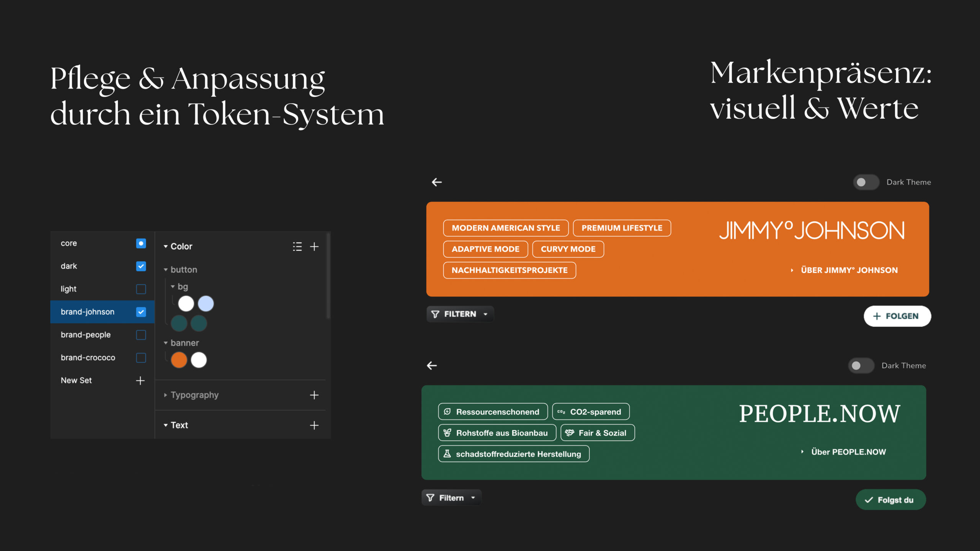This screenshot has width=980, height=551.
Task: Toggle Dark Theme switch above the orange banner
Action: (x=866, y=182)
